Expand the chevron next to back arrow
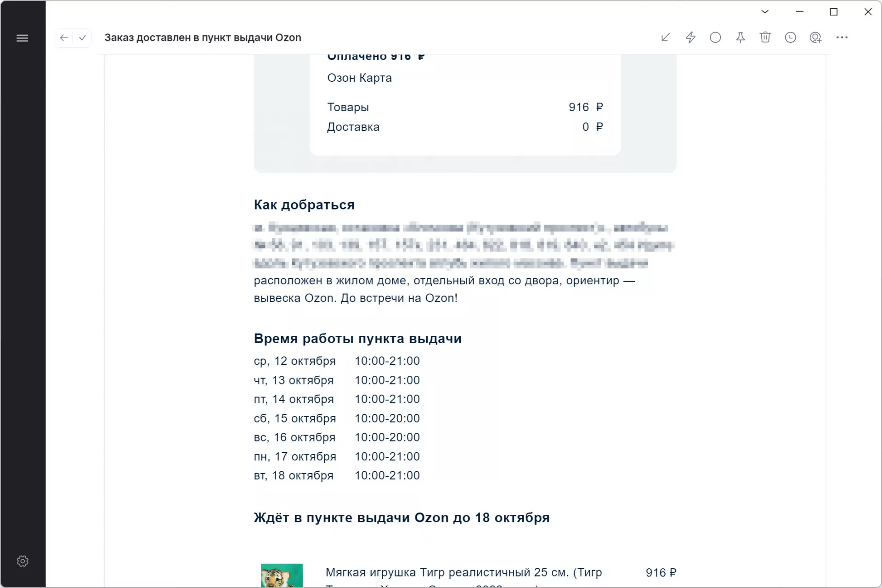Viewport: 882px width, 588px height. 82,38
